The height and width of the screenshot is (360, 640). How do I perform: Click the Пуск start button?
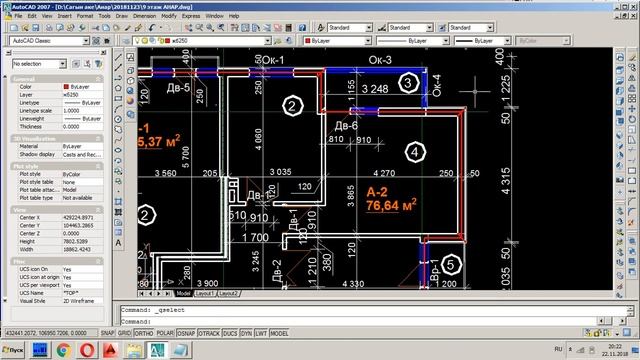13,350
